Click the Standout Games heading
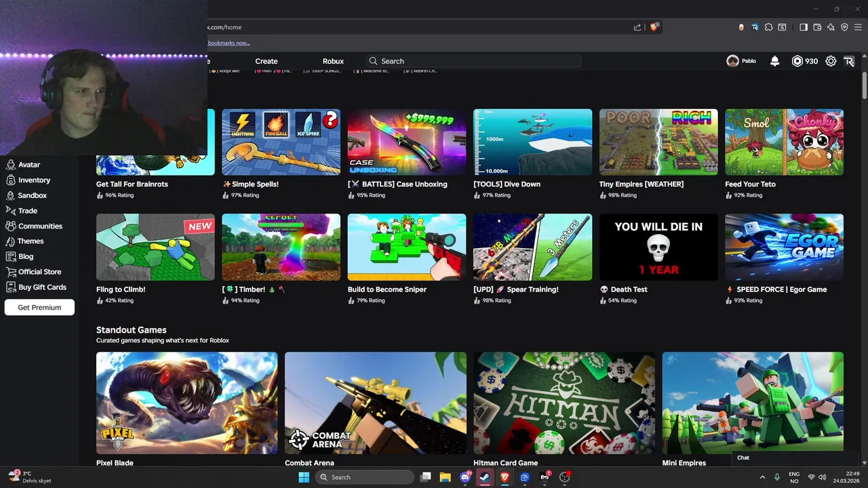The width and height of the screenshot is (868, 488). pos(132,330)
